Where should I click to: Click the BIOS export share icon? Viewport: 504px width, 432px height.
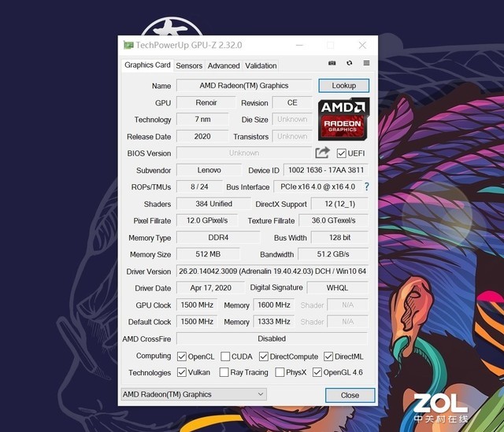[322, 153]
